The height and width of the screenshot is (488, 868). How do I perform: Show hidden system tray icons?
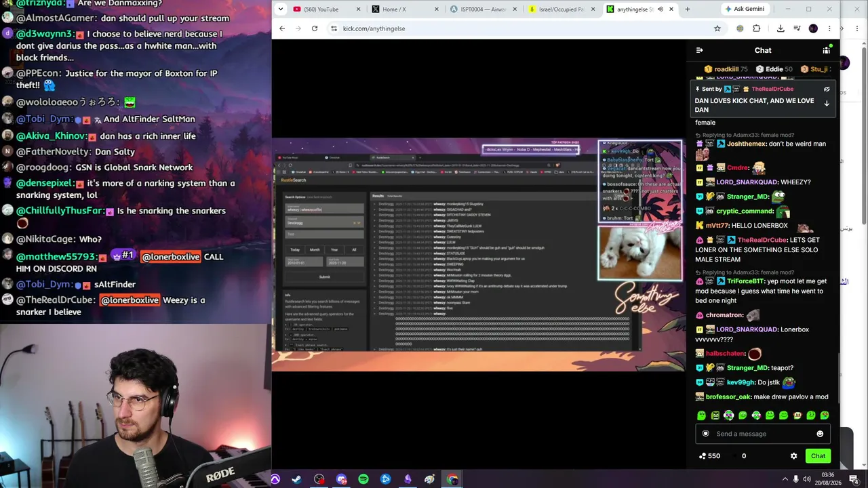pos(785,480)
